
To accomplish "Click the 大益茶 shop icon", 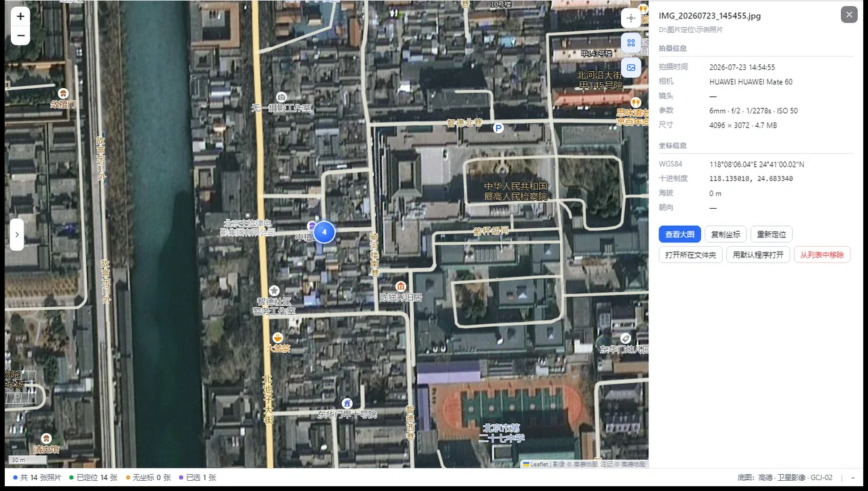I will pyautogui.click(x=277, y=338).
